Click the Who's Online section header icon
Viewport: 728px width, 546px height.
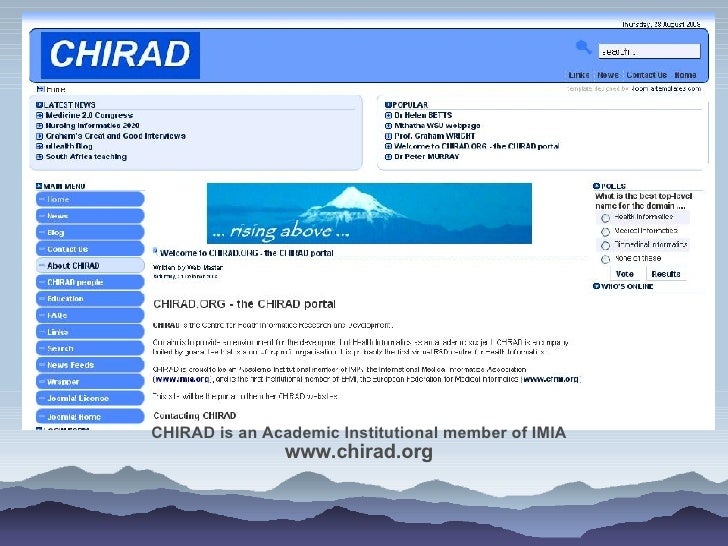(596, 286)
